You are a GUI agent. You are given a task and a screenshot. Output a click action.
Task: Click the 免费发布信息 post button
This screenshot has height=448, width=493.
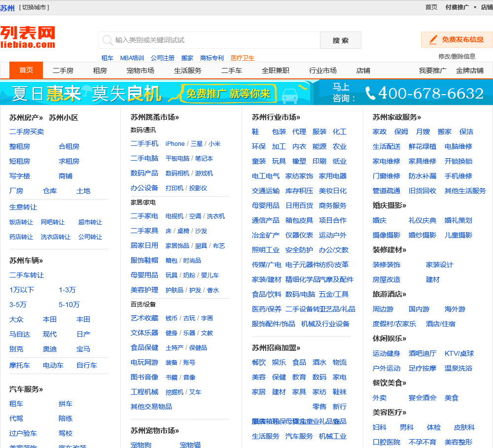(x=456, y=40)
